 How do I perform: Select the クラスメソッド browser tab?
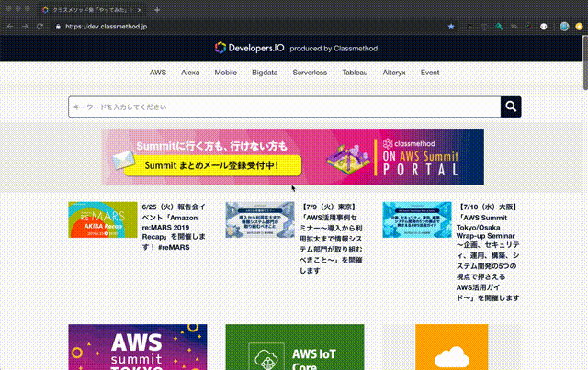(x=90, y=10)
